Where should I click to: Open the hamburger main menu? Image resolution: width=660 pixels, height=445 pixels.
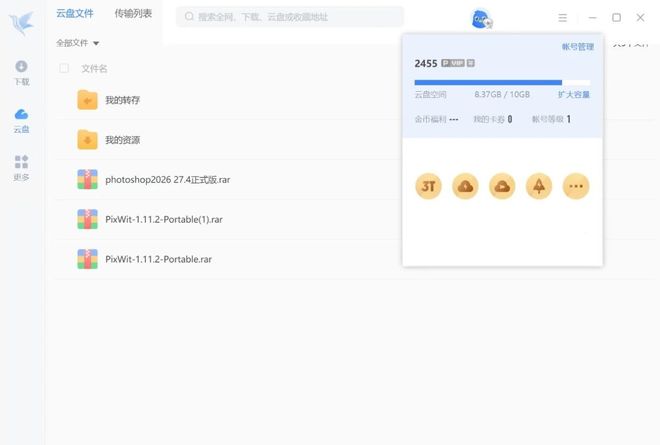click(x=562, y=18)
